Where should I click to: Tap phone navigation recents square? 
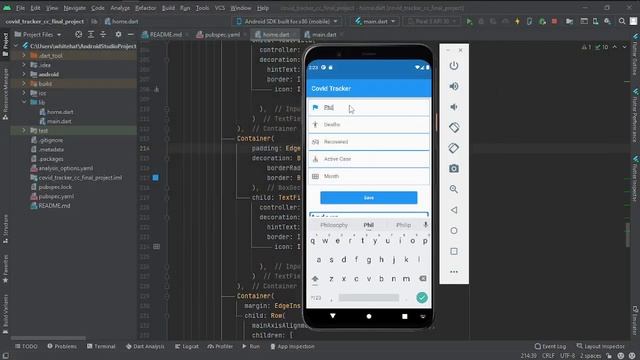[x=404, y=316]
